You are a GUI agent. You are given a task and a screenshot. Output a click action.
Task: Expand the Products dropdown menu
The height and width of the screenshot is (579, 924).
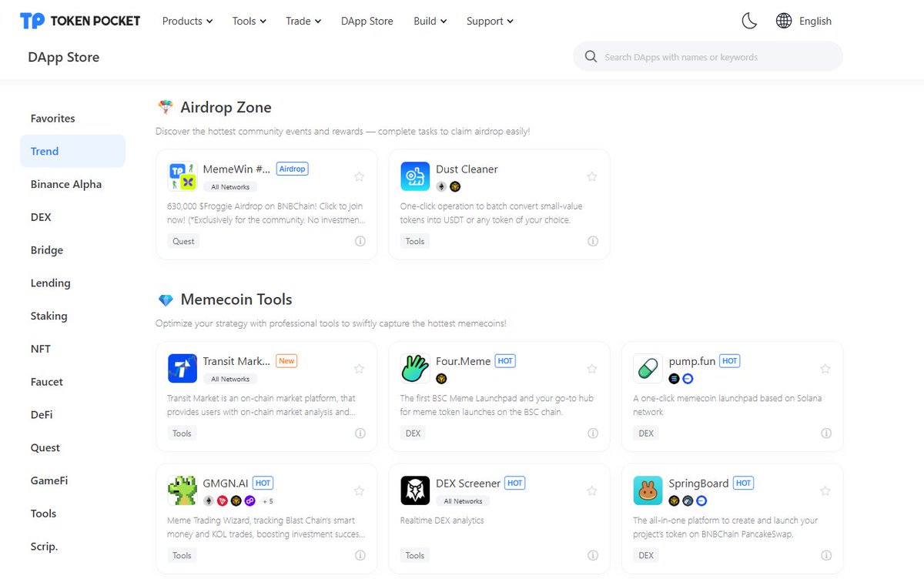(x=187, y=21)
